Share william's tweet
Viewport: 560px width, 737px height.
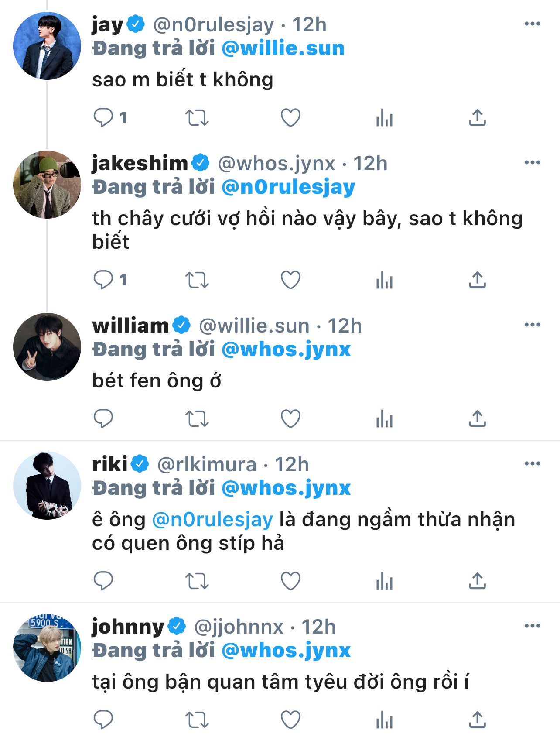pyautogui.click(x=477, y=418)
